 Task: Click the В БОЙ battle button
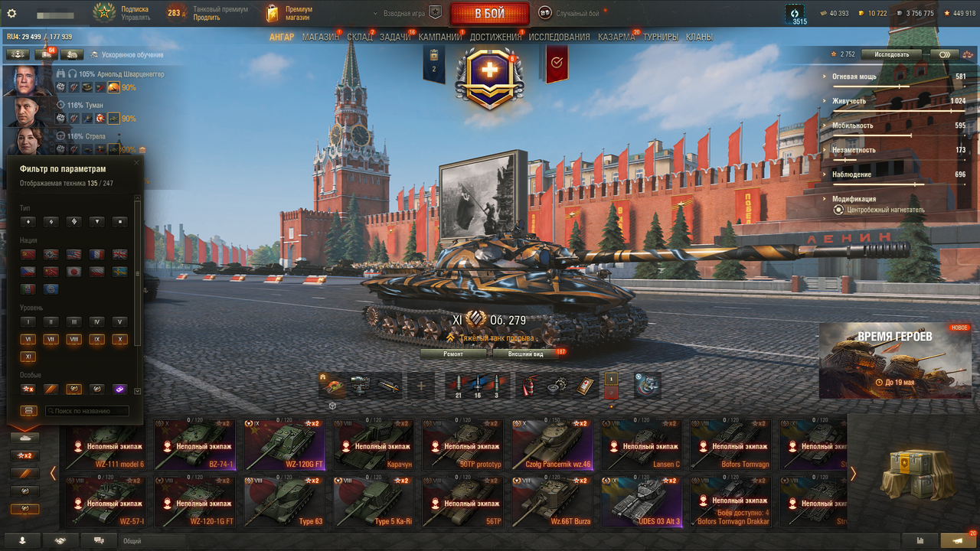(489, 14)
